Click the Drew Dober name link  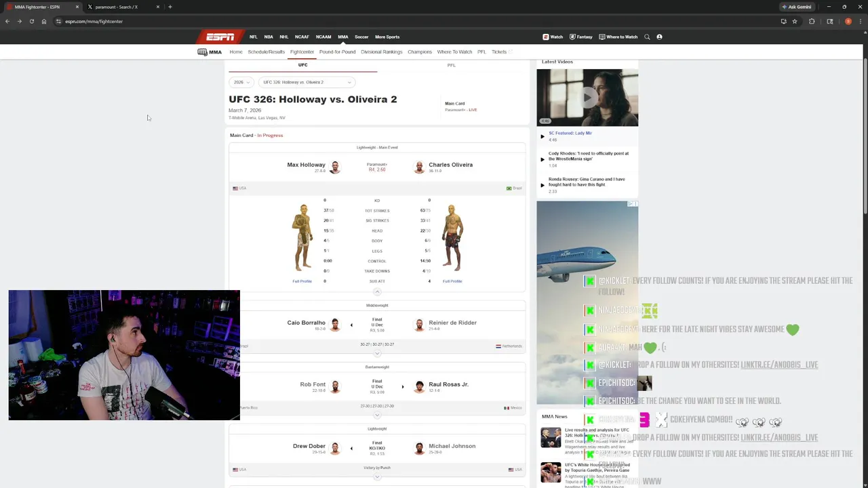click(x=309, y=446)
